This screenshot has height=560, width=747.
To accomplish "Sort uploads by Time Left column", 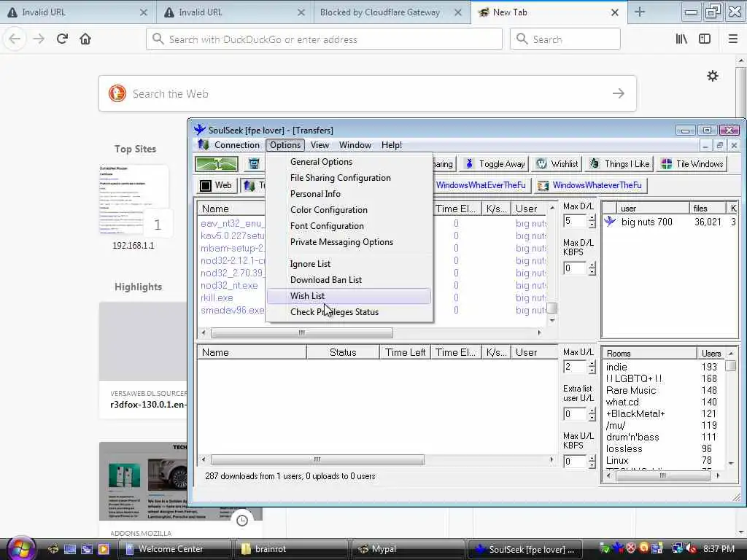I will point(406,352).
